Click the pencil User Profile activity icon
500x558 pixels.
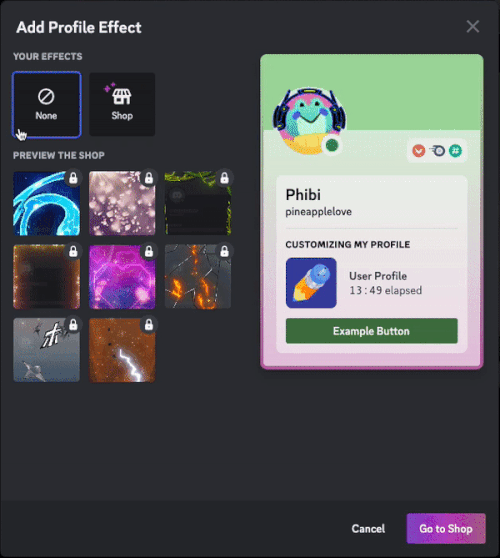(x=311, y=283)
